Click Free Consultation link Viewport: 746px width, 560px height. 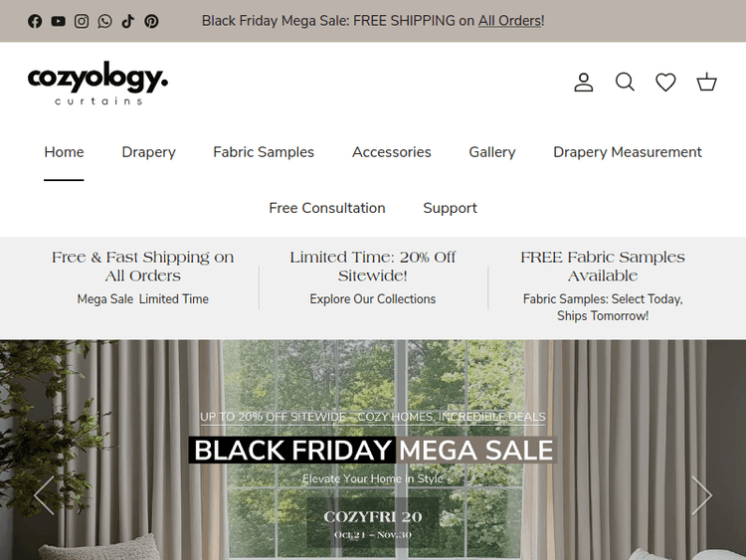point(327,208)
